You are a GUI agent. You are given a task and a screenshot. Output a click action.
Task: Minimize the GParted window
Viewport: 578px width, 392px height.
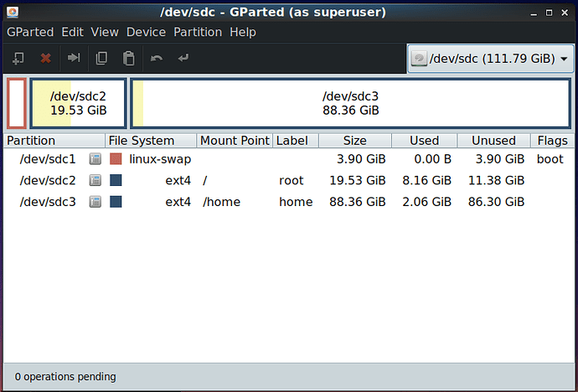tap(534, 13)
